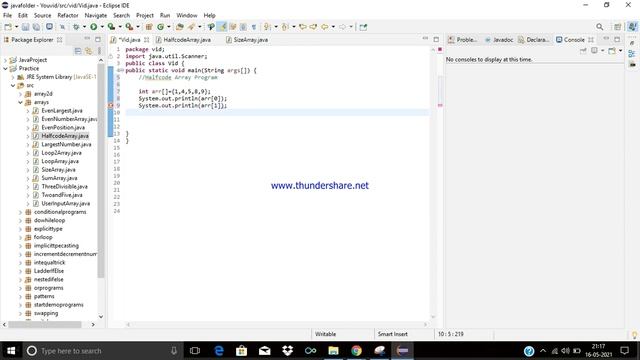Click the Outline icon in right trim
Image resolution: width=640 pixels, height=360 pixels.
pyautogui.click(x=632, y=54)
